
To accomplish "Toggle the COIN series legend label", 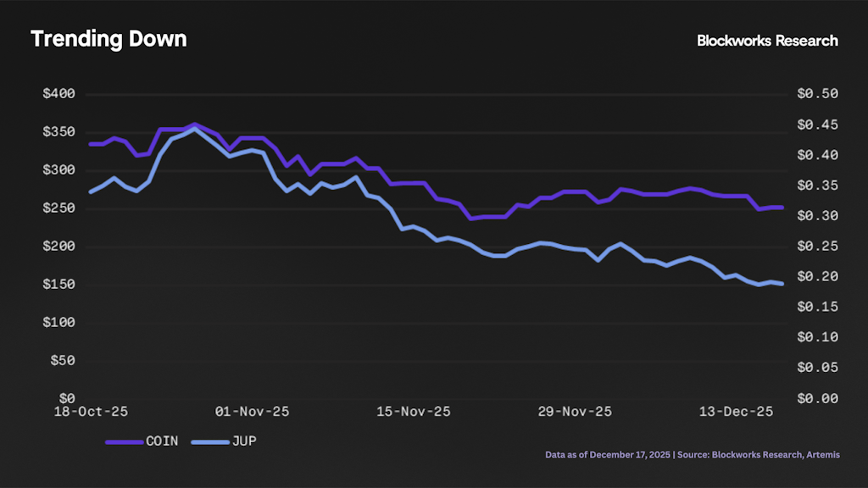I will coord(162,441).
